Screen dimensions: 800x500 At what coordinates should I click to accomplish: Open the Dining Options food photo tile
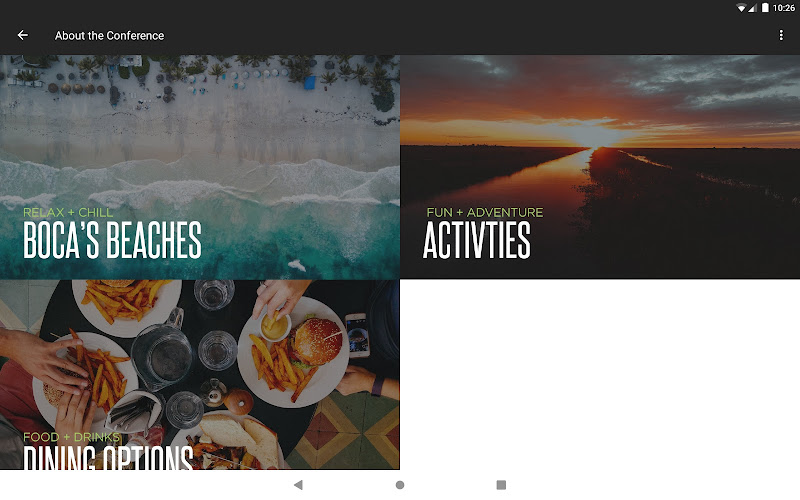click(199, 374)
